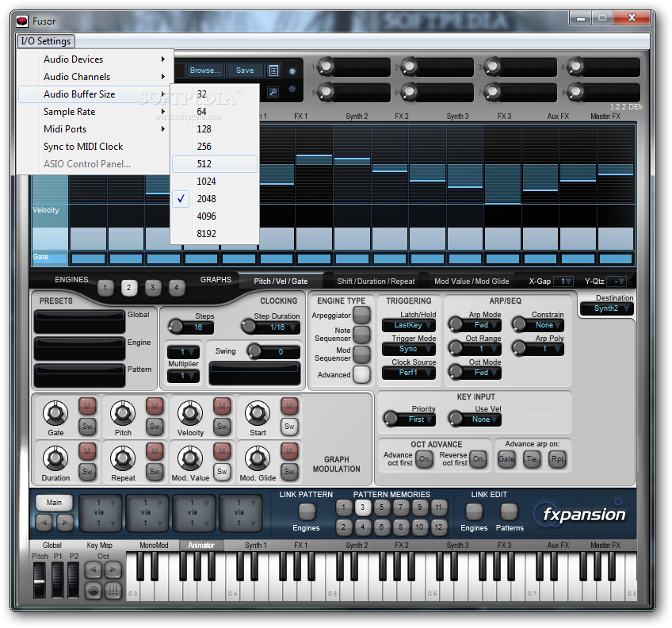Click the keyboard grid icon below Oct

(x=113, y=591)
